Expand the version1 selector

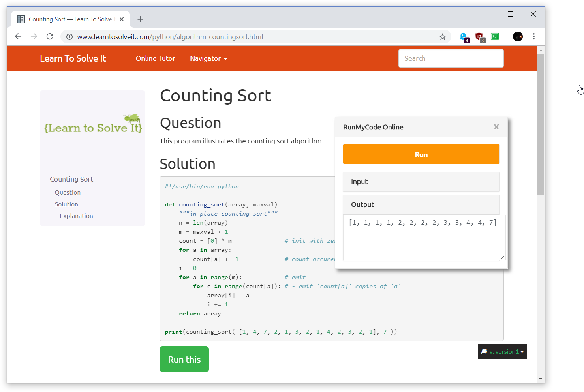pos(502,351)
